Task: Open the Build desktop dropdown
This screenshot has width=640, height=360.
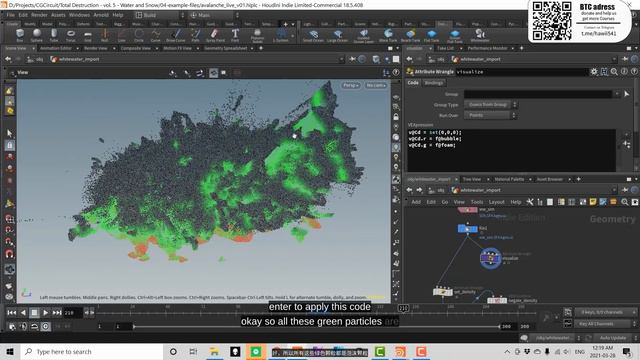Action: tap(160, 15)
